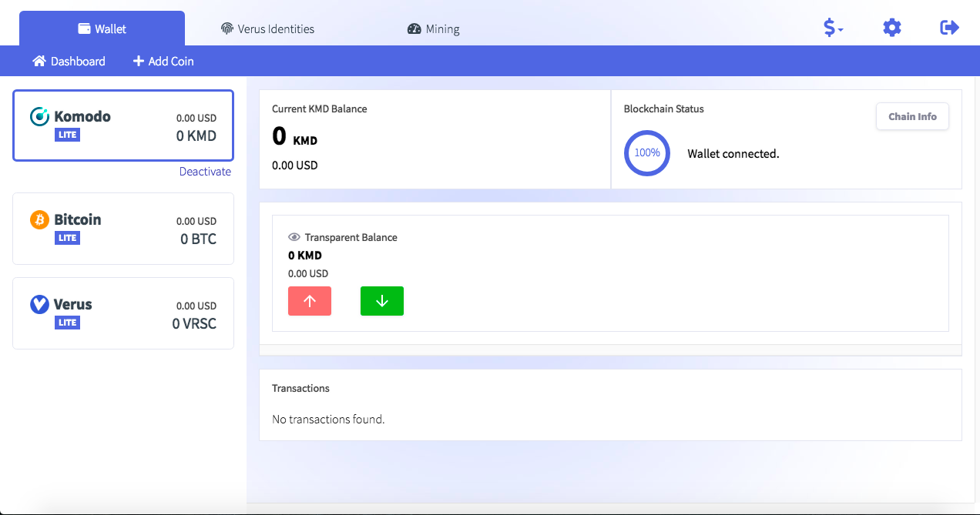Log out using the exit icon

[x=950, y=28]
